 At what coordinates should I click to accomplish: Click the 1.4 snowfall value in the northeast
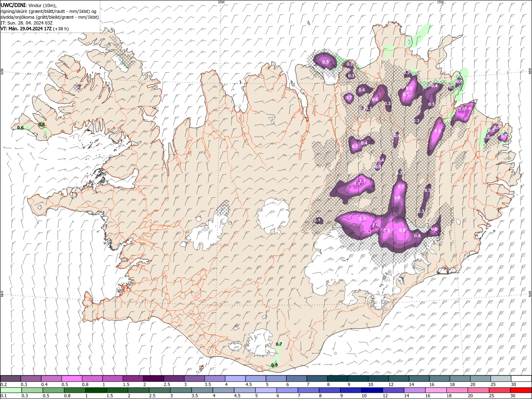pyautogui.click(x=468, y=108)
